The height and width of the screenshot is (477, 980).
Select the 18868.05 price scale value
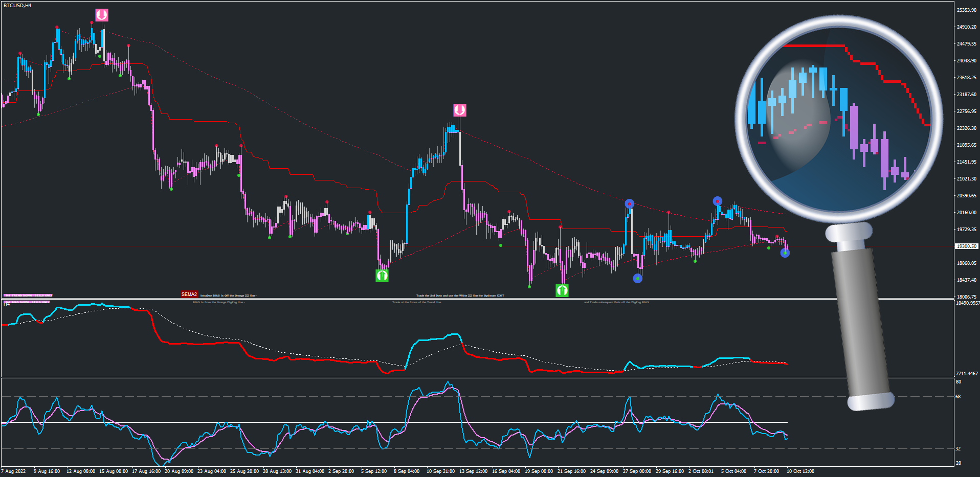tap(967, 263)
